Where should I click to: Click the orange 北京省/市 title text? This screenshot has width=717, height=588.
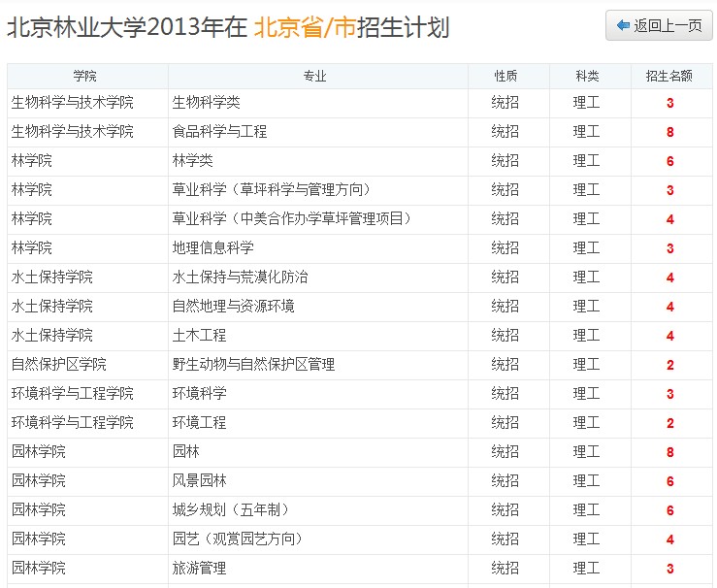point(305,27)
